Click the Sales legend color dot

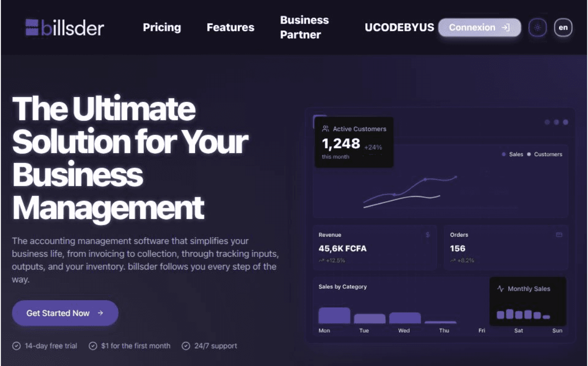point(504,154)
